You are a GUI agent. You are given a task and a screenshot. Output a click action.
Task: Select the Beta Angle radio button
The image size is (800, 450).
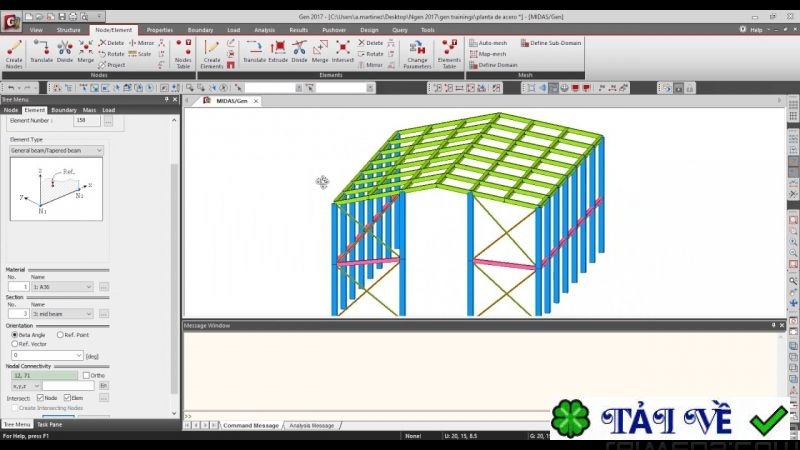(x=15, y=335)
